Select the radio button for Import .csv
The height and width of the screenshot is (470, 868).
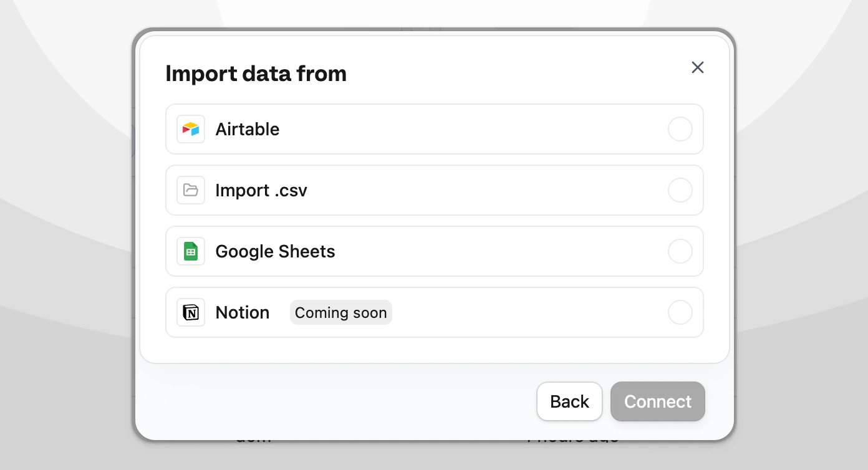[680, 190]
